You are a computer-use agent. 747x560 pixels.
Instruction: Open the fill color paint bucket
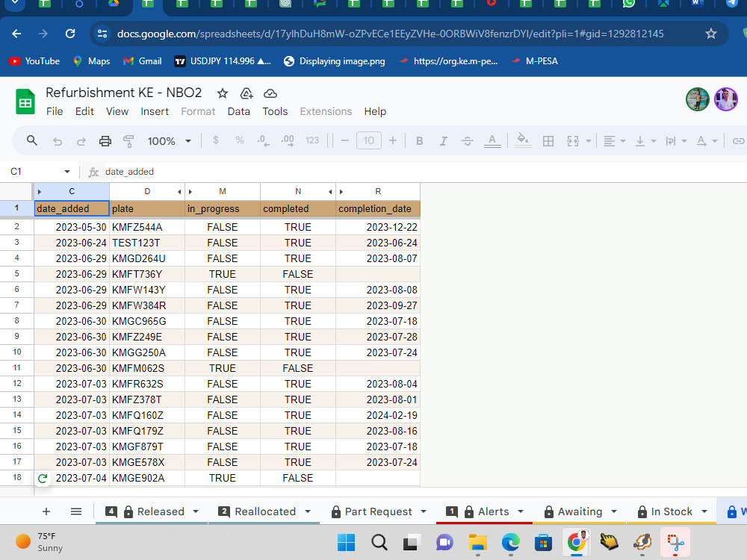(x=523, y=140)
